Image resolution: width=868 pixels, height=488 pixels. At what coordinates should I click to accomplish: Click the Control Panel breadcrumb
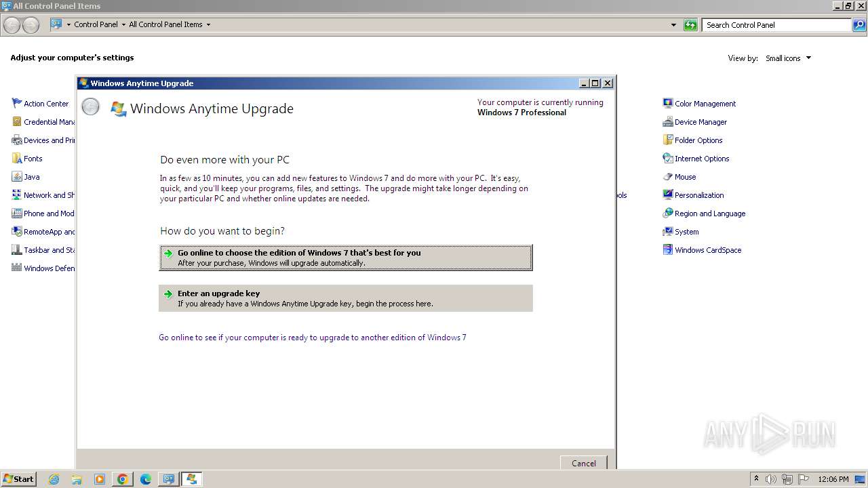pyautogui.click(x=96, y=24)
